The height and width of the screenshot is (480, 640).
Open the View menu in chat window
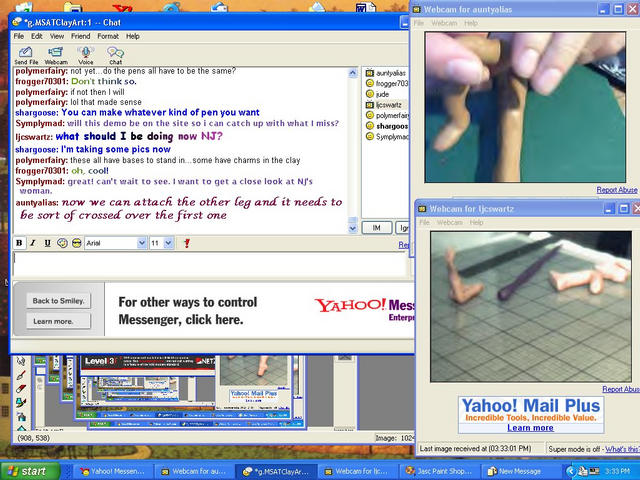click(57, 36)
